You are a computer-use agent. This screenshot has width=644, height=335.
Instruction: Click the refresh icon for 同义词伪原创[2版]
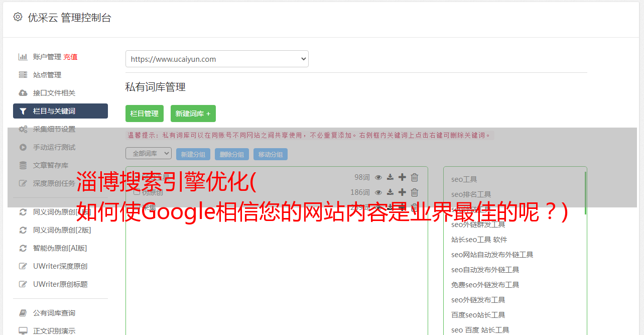[23, 230]
